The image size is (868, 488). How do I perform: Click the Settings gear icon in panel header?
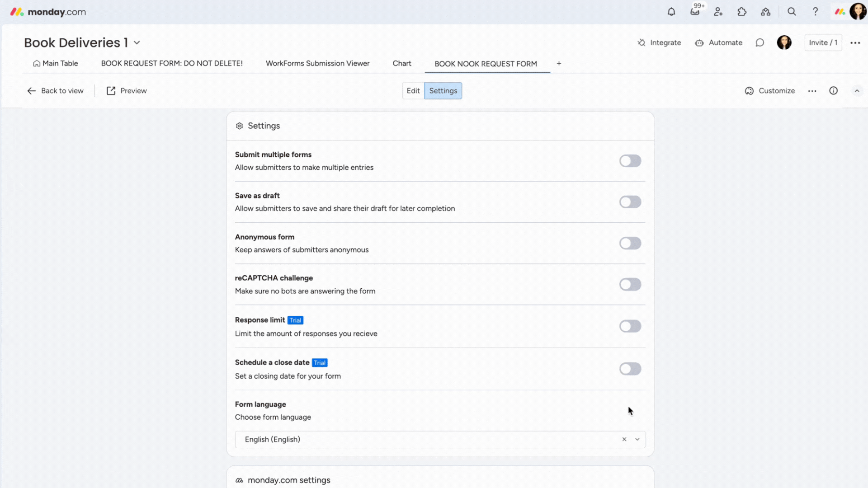click(240, 126)
